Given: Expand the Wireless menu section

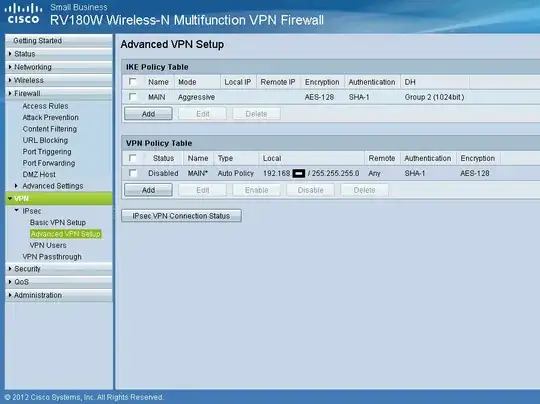Looking at the screenshot, I should pos(59,80).
